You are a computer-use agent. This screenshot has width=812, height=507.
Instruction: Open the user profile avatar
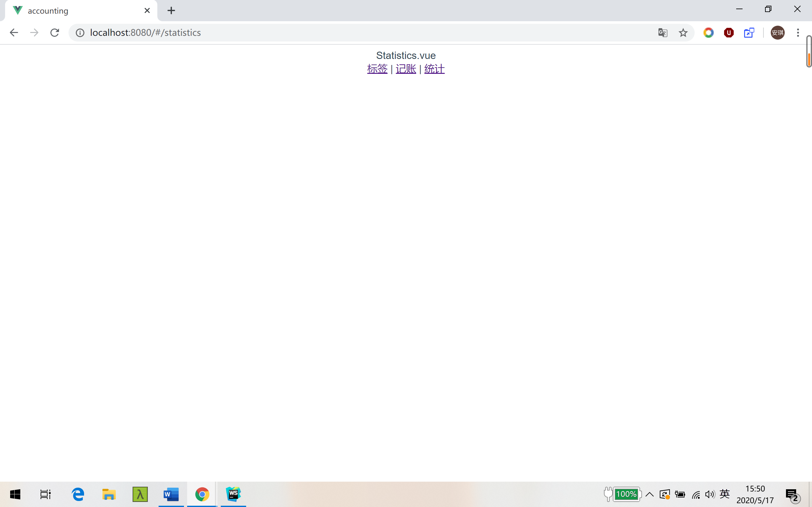point(777,33)
